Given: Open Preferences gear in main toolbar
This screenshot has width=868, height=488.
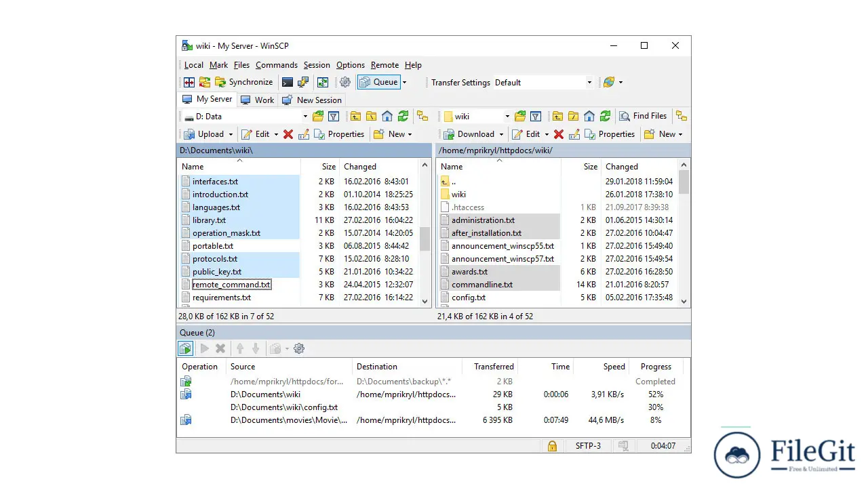Looking at the screenshot, I should tap(345, 82).
